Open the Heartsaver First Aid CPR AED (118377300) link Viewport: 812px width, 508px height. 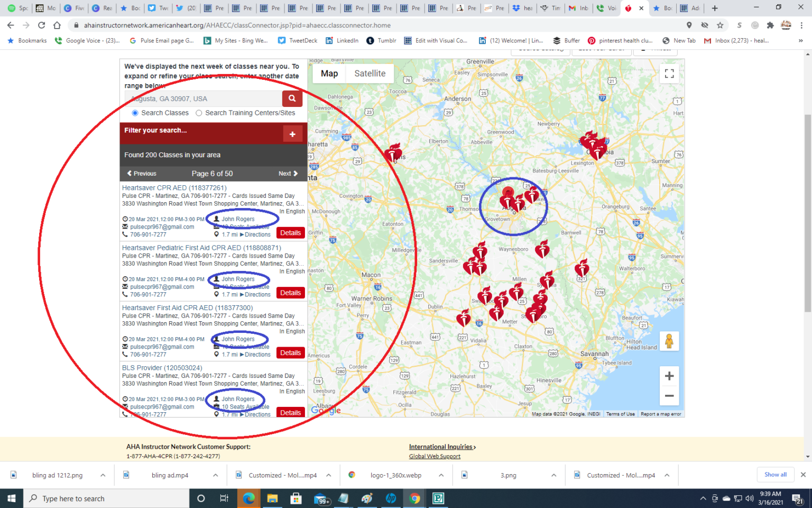pyautogui.click(x=187, y=307)
